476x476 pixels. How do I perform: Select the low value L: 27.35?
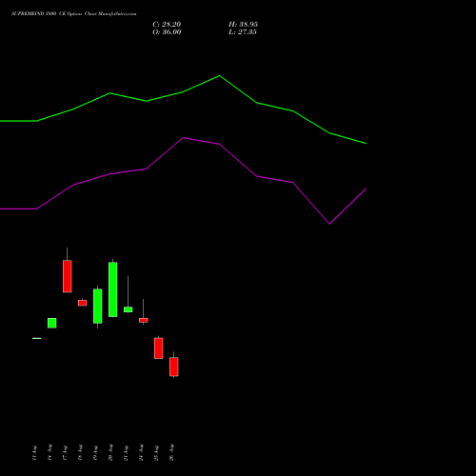(x=243, y=32)
